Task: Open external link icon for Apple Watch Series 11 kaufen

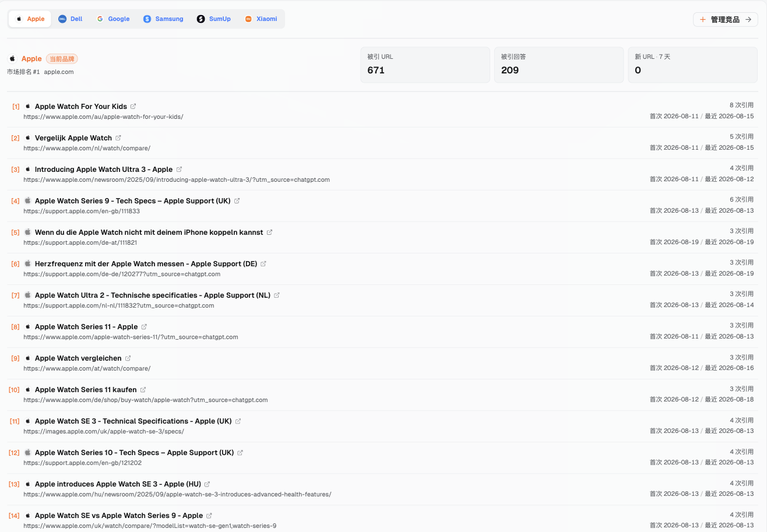Action: pos(143,389)
